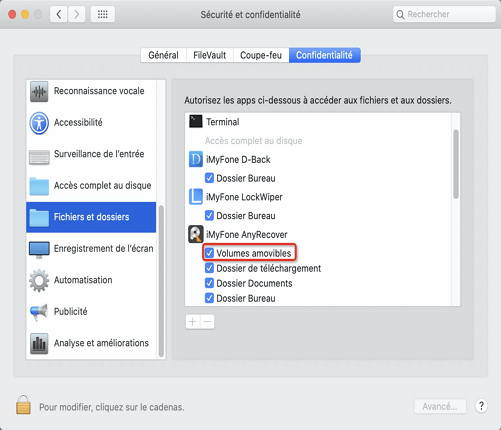Uncheck the Volumes amovibles checkbox

pyautogui.click(x=209, y=253)
